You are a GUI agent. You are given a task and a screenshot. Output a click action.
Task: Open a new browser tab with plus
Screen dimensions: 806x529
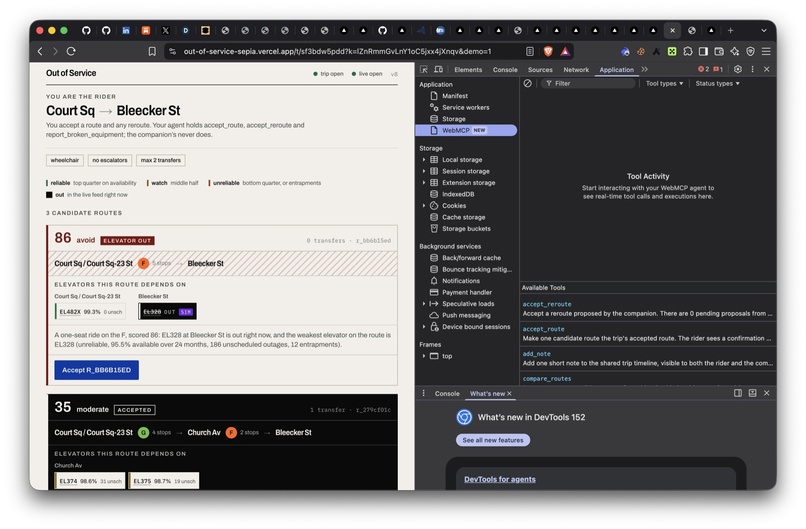[x=730, y=30]
